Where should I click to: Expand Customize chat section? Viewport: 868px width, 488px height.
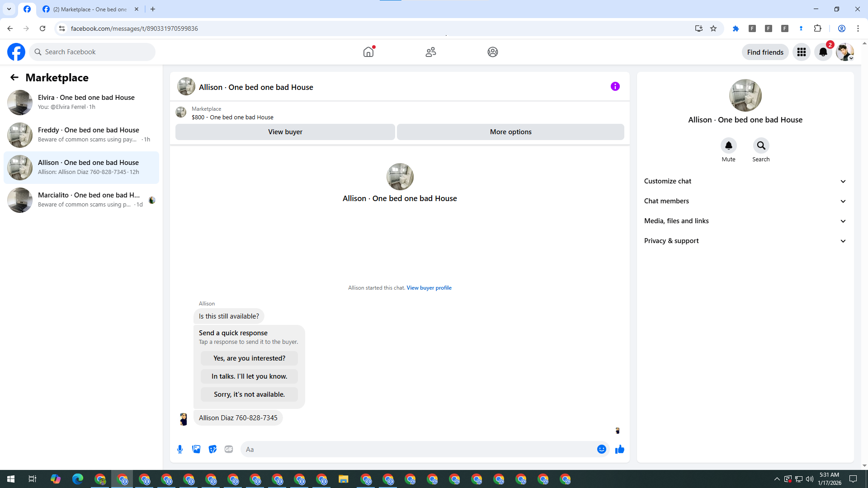tap(745, 181)
